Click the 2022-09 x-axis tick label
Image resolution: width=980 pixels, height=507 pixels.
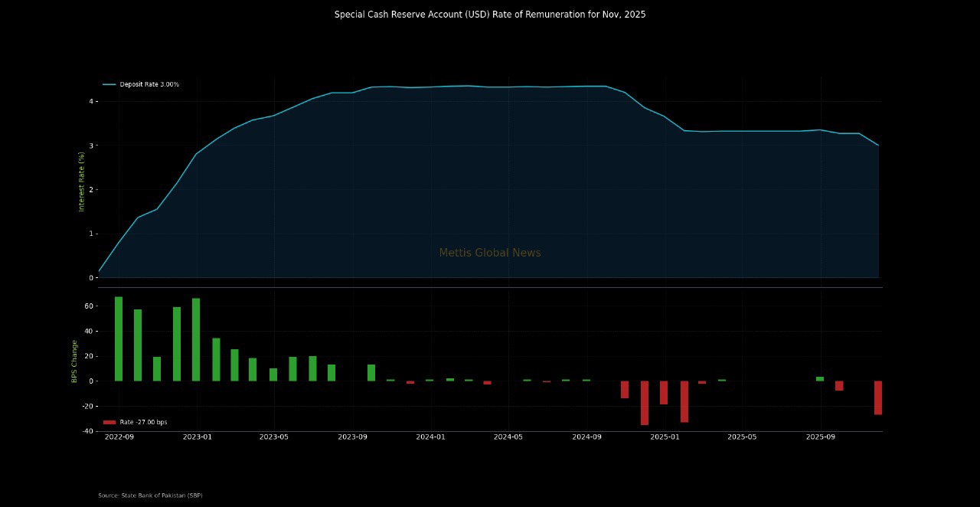point(119,437)
